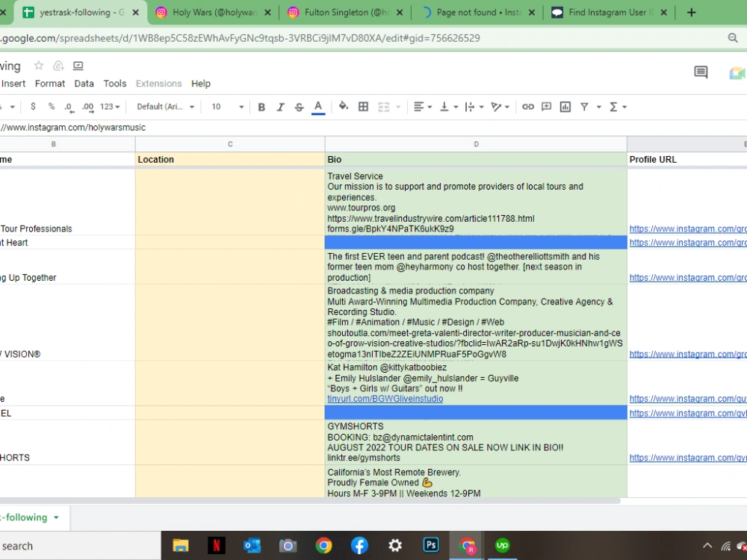Click the formula bar content
Viewport: 747px width, 560px height.
(73, 128)
